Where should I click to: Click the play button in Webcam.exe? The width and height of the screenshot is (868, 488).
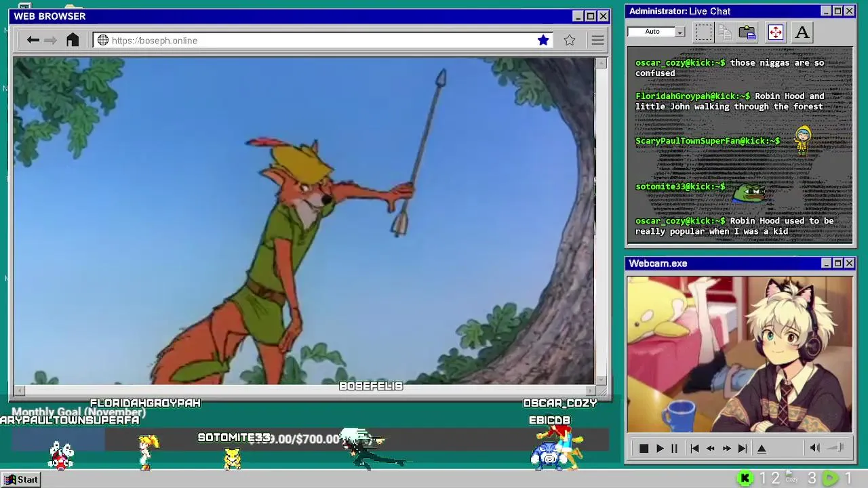pyautogui.click(x=660, y=448)
